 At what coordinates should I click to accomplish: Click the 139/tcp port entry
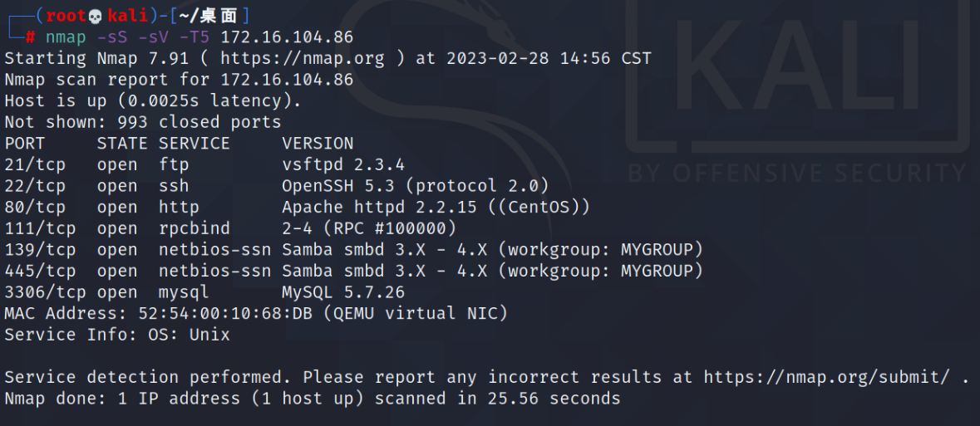pos(40,250)
